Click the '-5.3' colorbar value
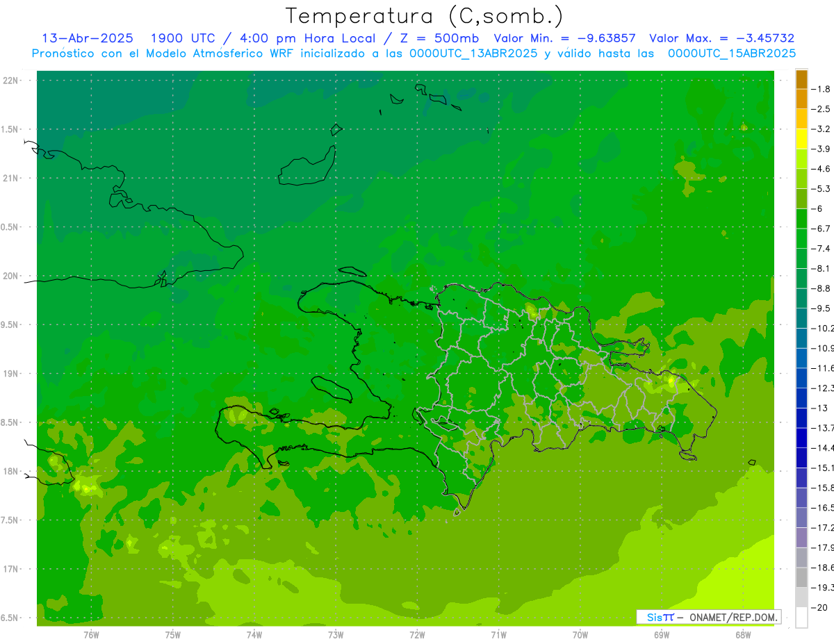The height and width of the screenshot is (644, 834). click(x=822, y=188)
